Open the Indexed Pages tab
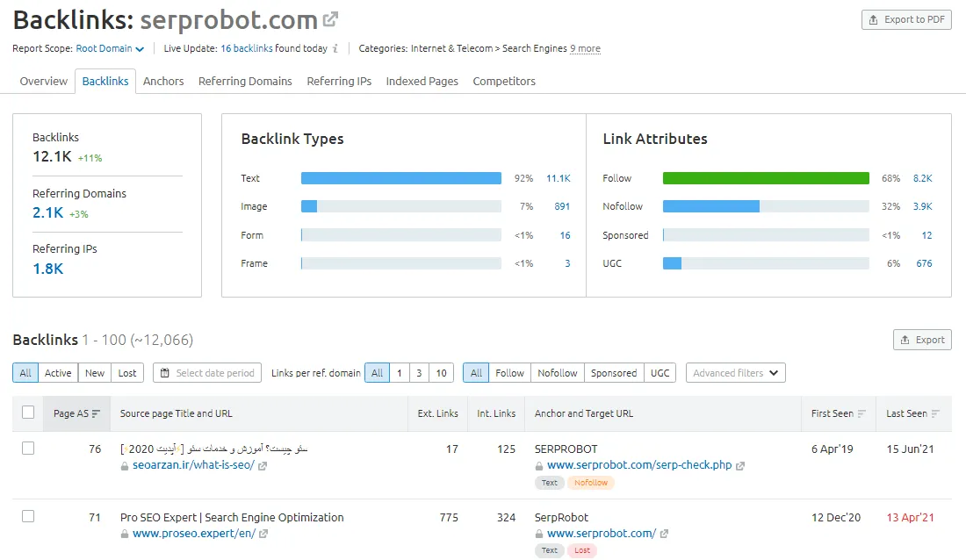Viewport: 966px width, 560px height. (x=422, y=82)
